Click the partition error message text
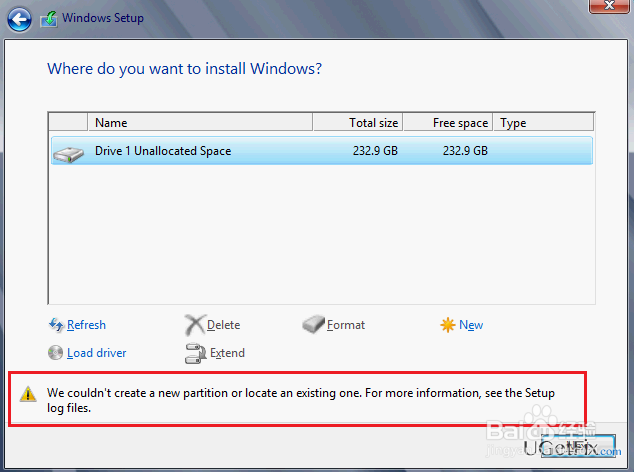Image resolution: width=634 pixels, height=472 pixels. pos(301,400)
